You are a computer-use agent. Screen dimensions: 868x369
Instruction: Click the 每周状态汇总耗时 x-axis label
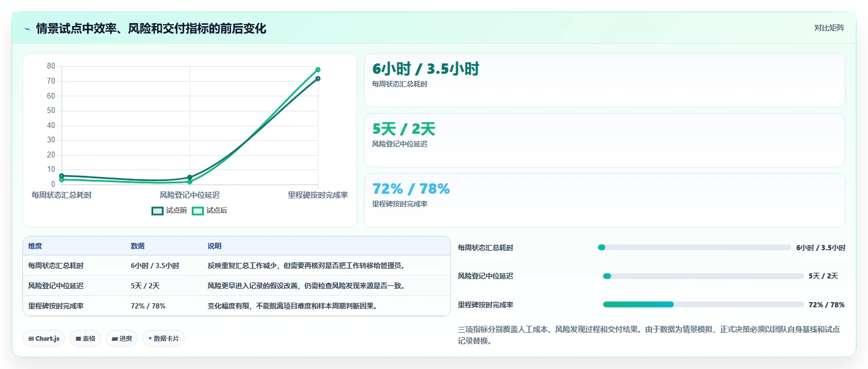(x=62, y=195)
